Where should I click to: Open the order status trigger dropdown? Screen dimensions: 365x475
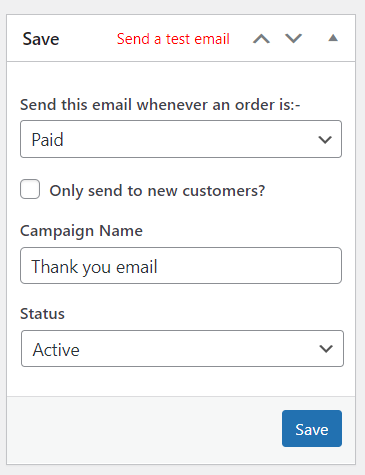[x=181, y=139]
